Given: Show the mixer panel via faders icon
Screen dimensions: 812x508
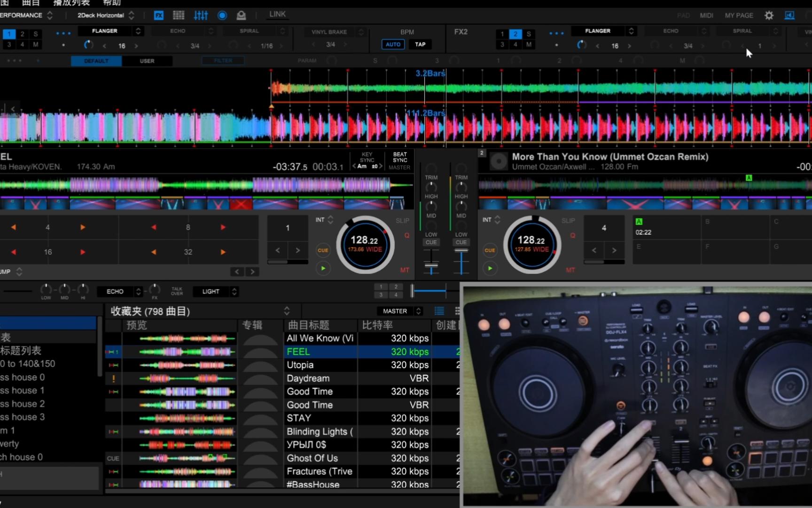Looking at the screenshot, I should [201, 15].
